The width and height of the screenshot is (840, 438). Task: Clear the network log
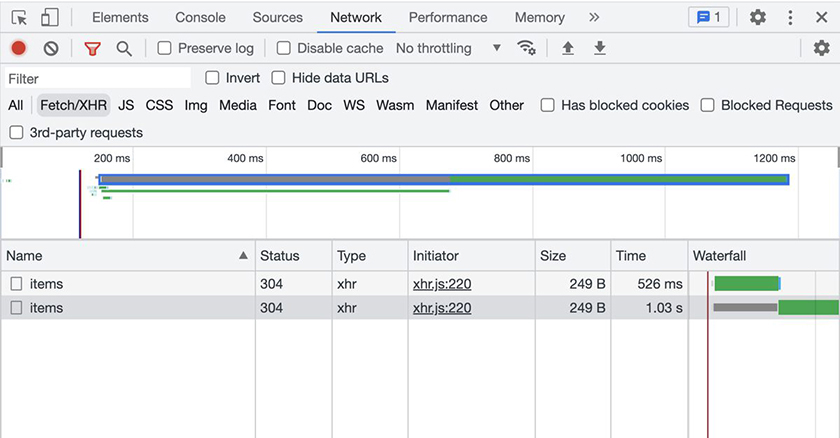coord(51,48)
